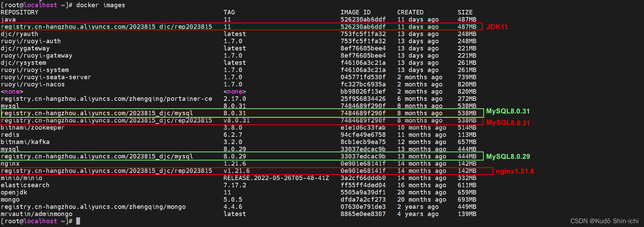644x227 pixels.
Task: Click image ID bb98026f13ef
Action: tap(363, 92)
